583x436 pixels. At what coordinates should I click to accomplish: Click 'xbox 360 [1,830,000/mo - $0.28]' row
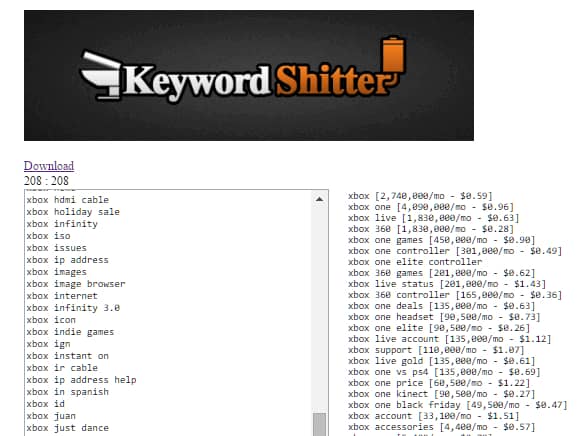pyautogui.click(x=431, y=229)
